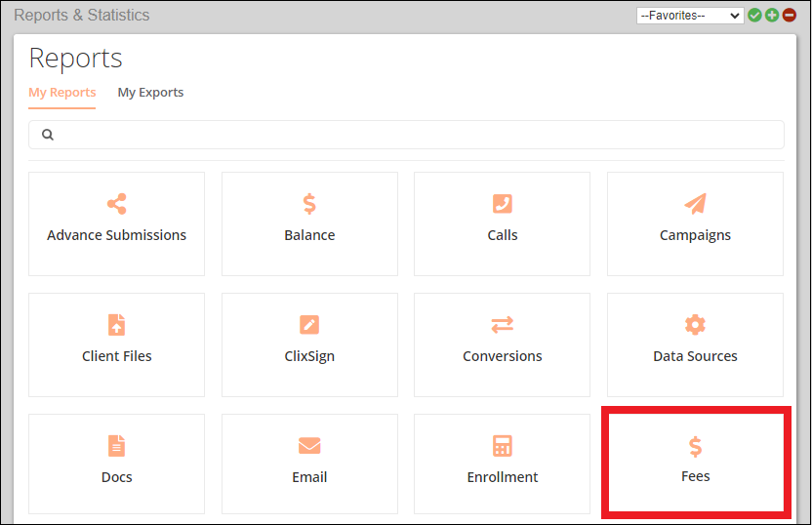Open the Calls report label
This screenshot has width=812, height=525.
pos(503,235)
